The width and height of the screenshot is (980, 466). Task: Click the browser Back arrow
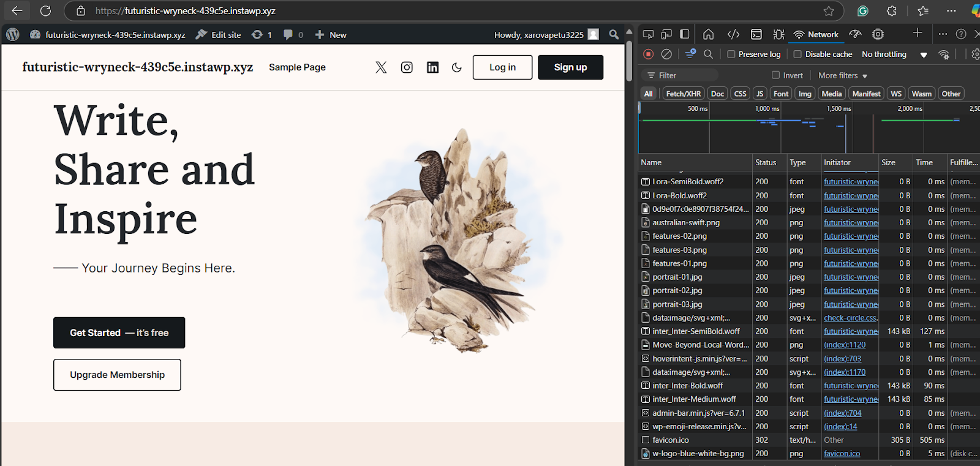pos(17,10)
